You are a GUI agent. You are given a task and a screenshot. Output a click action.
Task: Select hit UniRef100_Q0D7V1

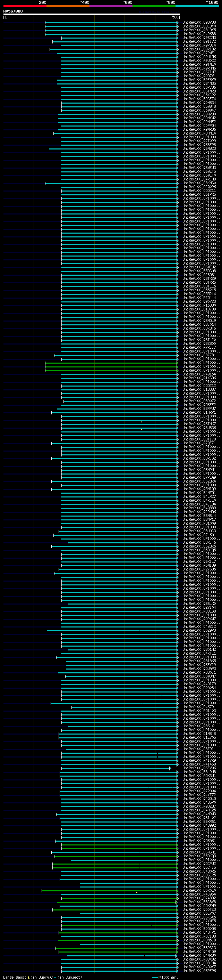199,76
